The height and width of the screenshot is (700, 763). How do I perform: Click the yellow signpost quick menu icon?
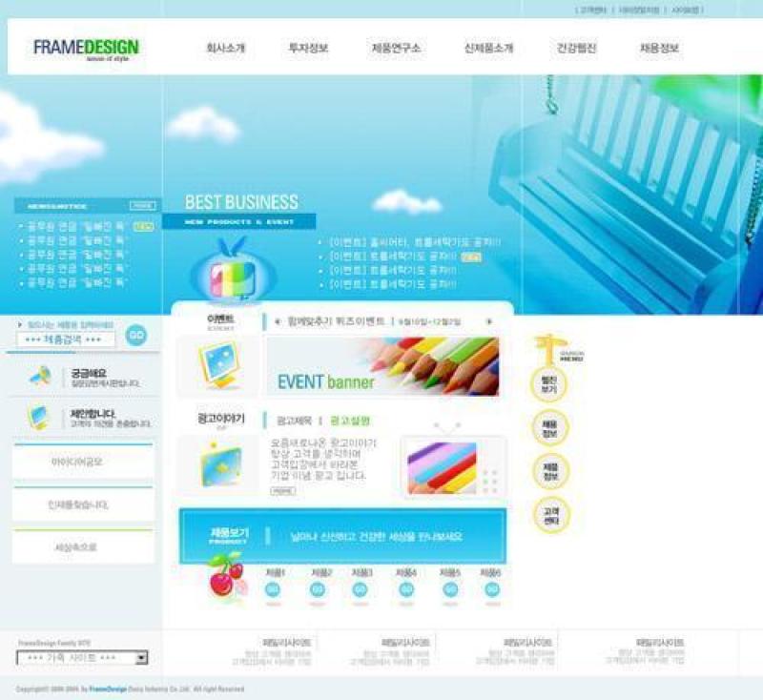coord(548,351)
